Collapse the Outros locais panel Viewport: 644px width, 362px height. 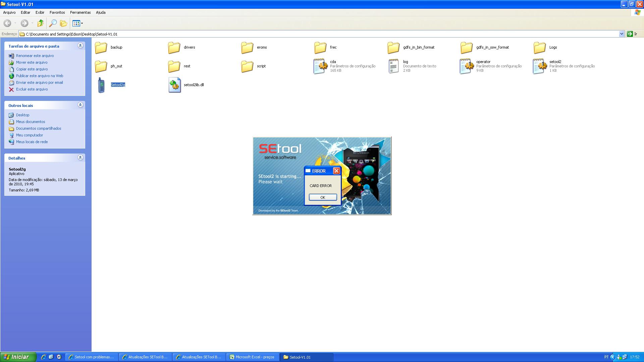coord(80,105)
